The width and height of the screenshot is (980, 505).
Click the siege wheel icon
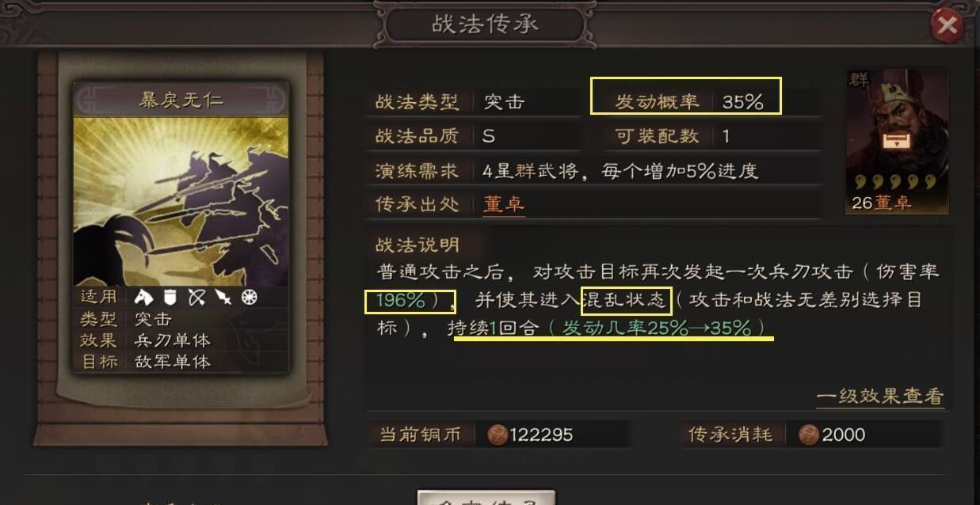250,298
